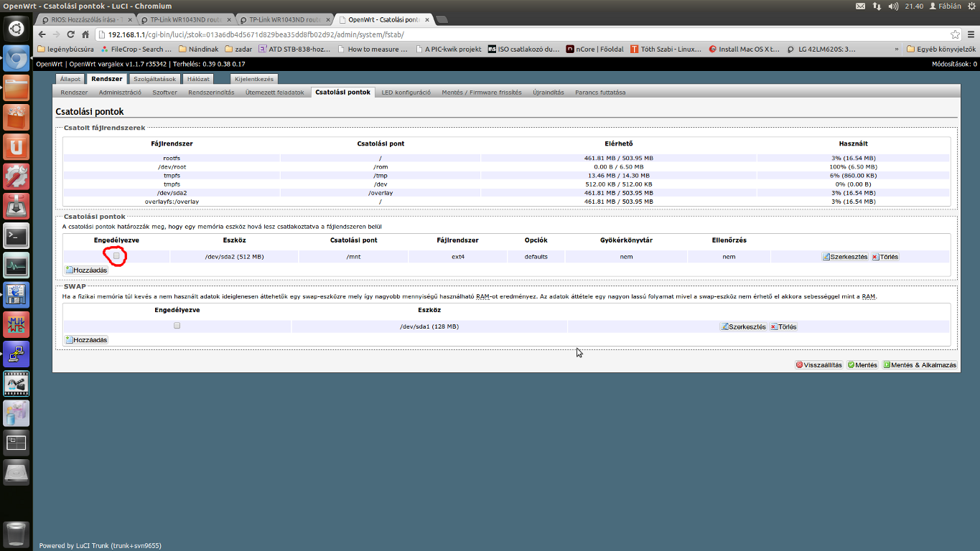
Task: Click the Mentés save button
Action: [x=862, y=364]
